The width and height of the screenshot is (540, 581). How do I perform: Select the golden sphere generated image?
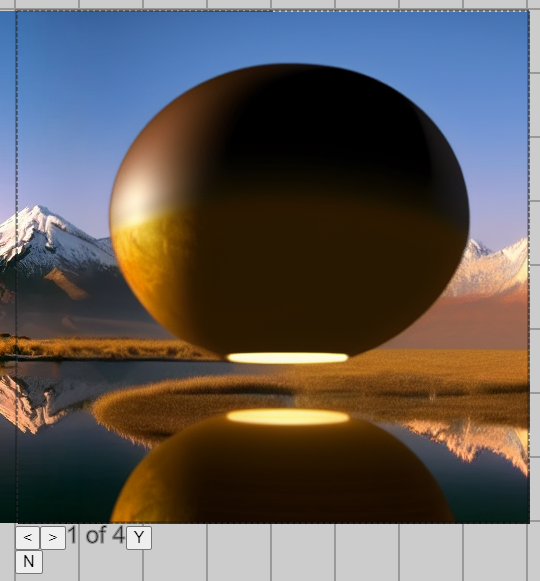(x=273, y=267)
